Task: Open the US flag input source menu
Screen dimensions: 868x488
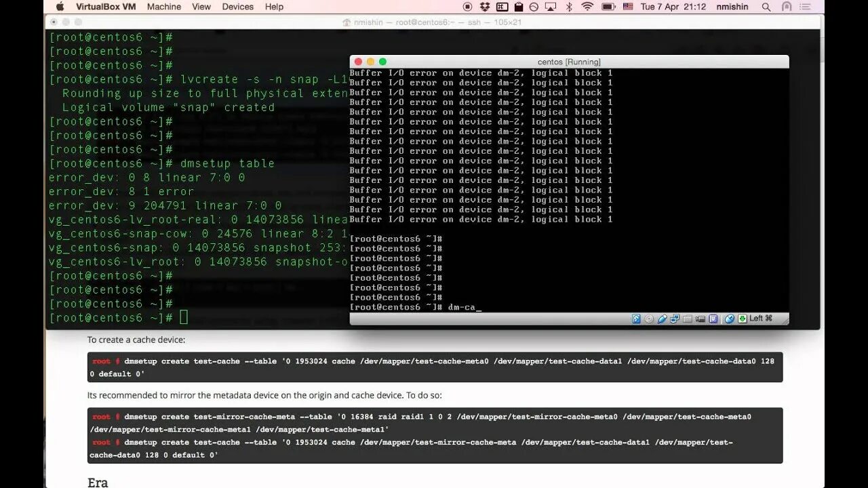Action: 627,7
